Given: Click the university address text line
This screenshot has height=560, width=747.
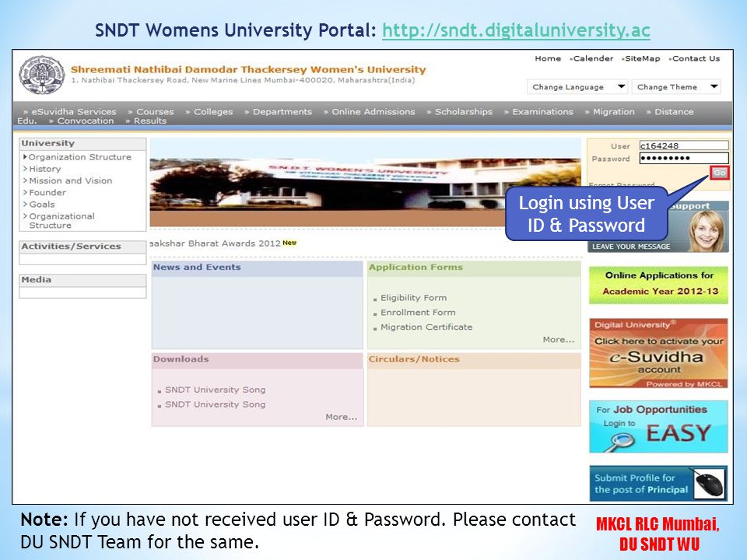Looking at the screenshot, I should (x=243, y=80).
